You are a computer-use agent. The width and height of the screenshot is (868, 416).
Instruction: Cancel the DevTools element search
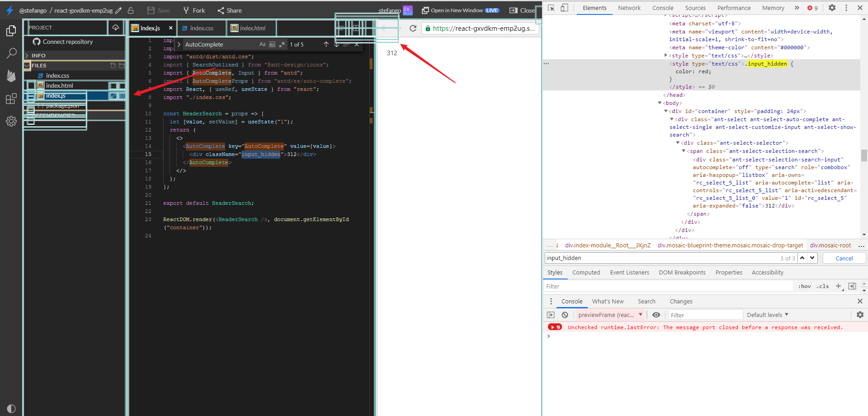pyautogui.click(x=844, y=258)
